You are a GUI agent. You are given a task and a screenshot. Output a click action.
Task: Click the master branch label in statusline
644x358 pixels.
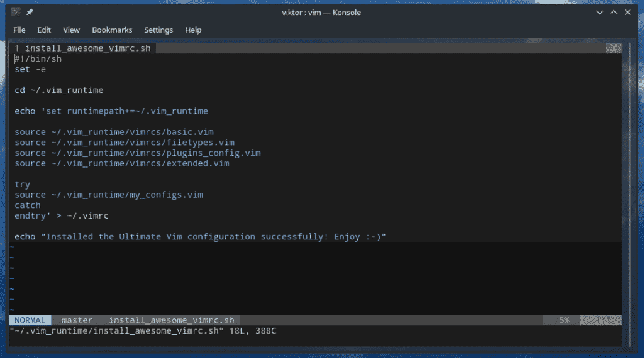pyautogui.click(x=77, y=320)
